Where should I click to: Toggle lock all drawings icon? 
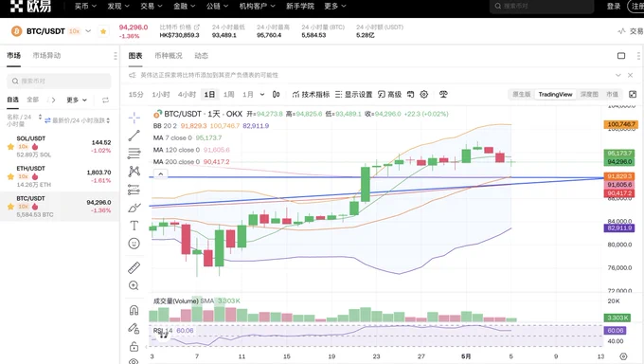134,346
